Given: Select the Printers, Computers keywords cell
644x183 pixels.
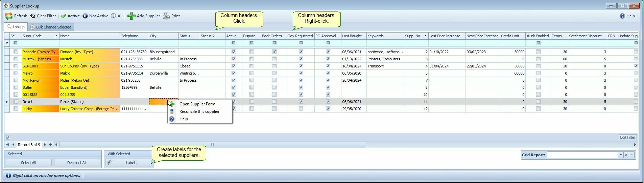Looking at the screenshot, I should click(385, 59).
